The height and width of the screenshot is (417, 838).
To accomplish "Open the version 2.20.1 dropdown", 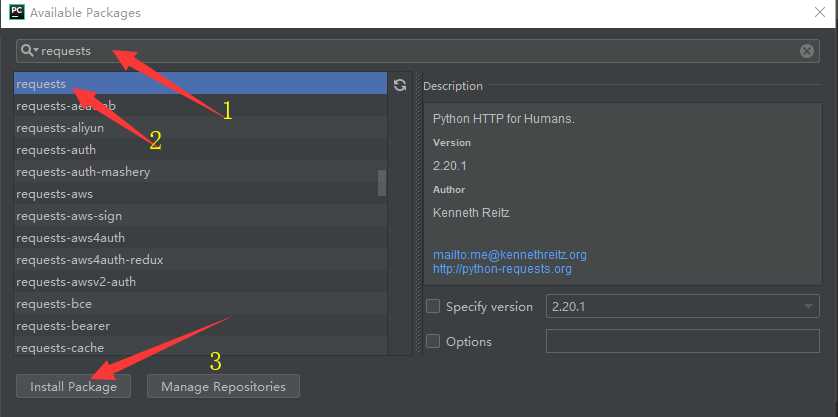I will (682, 306).
